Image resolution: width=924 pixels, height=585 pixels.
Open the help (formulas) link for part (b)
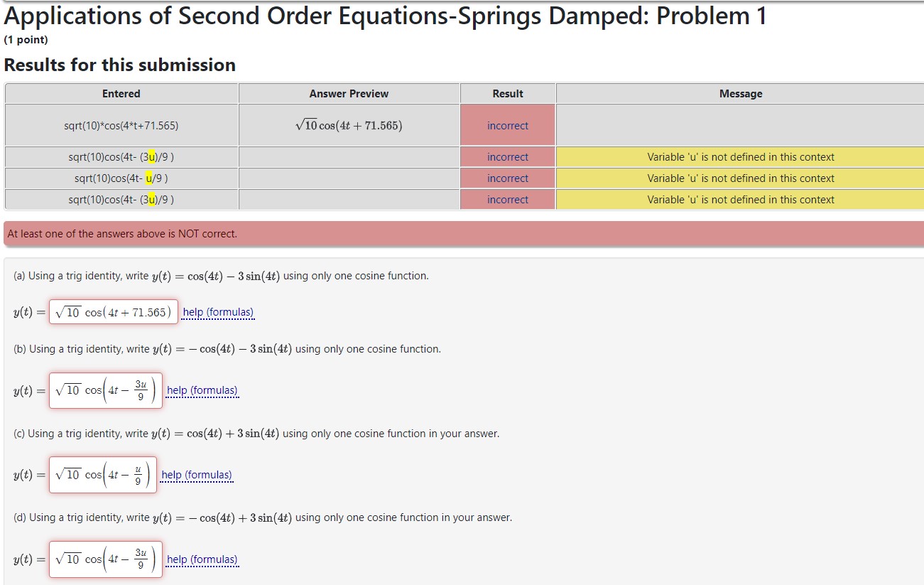(202, 390)
